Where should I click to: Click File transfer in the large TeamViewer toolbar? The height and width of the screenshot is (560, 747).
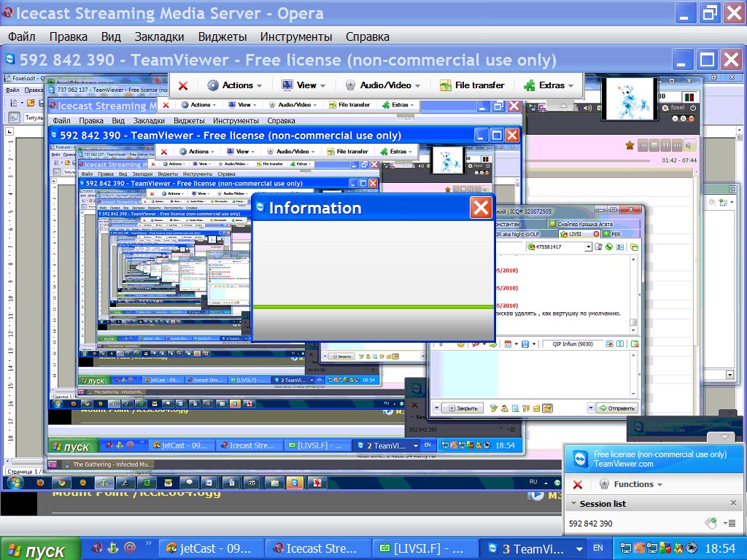(x=472, y=85)
